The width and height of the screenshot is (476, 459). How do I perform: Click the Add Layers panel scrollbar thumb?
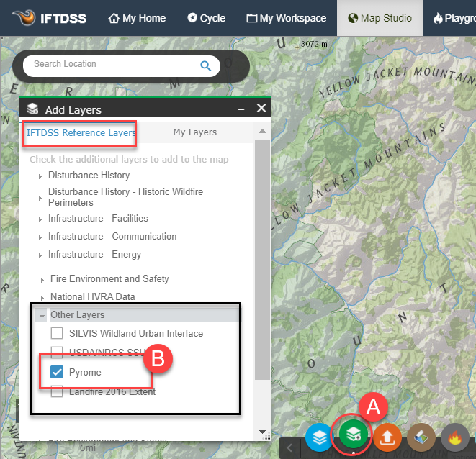[x=262, y=260]
